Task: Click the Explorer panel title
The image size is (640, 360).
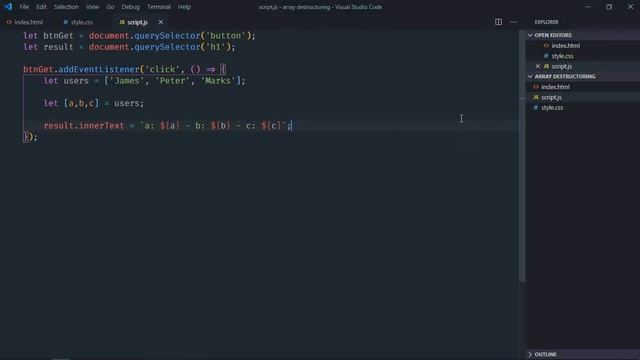Action: [x=546, y=22]
